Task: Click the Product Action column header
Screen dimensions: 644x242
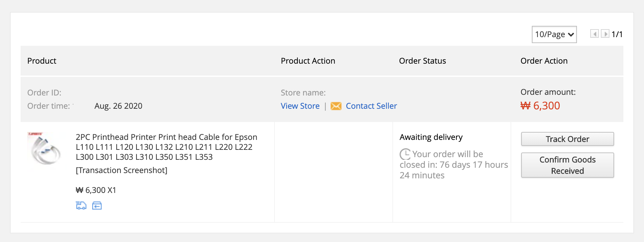Action: coord(308,61)
